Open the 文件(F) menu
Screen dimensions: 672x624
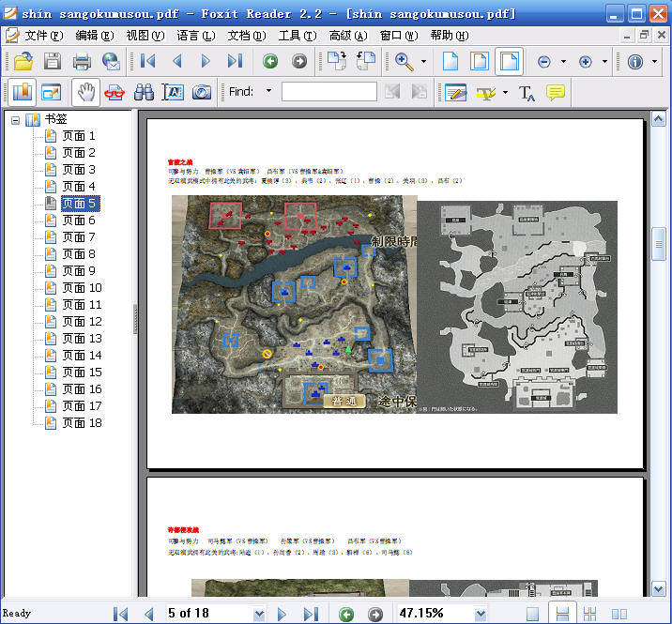pyautogui.click(x=43, y=36)
